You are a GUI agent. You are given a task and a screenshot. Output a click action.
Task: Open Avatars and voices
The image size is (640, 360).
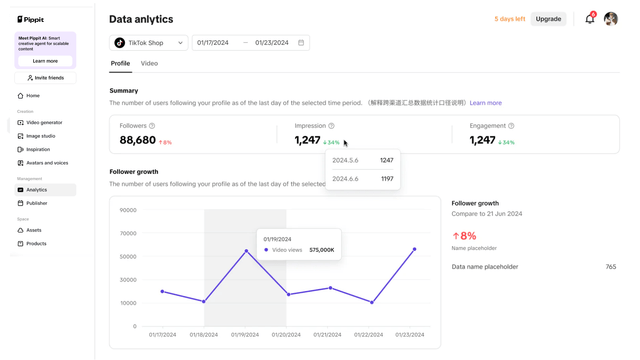pos(45,163)
